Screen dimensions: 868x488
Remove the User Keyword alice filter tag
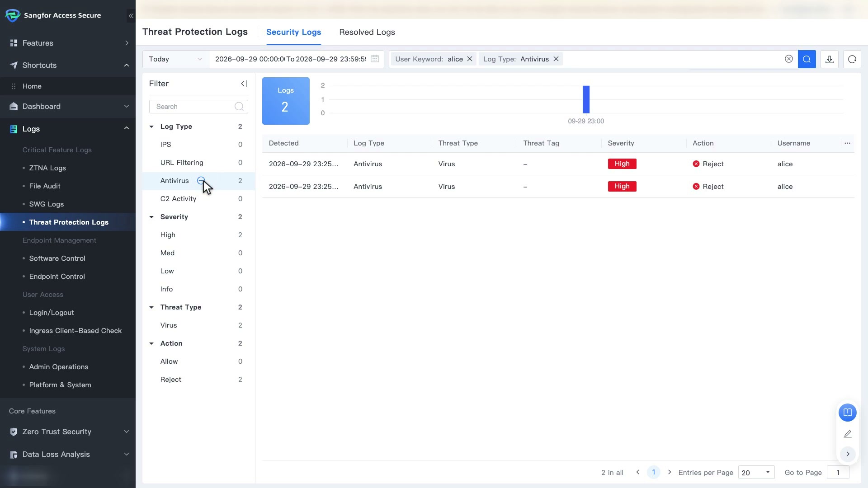[x=470, y=59]
